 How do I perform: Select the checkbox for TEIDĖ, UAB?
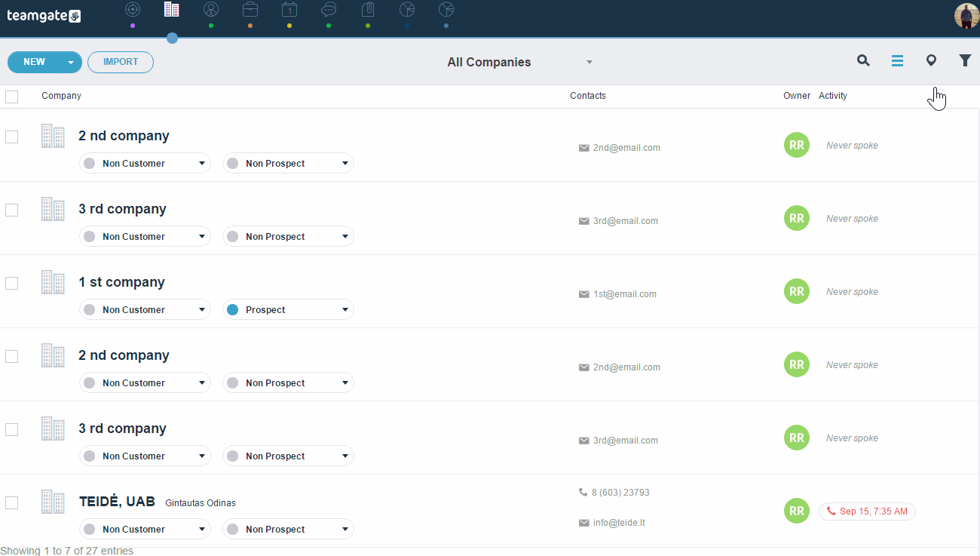pyautogui.click(x=11, y=502)
